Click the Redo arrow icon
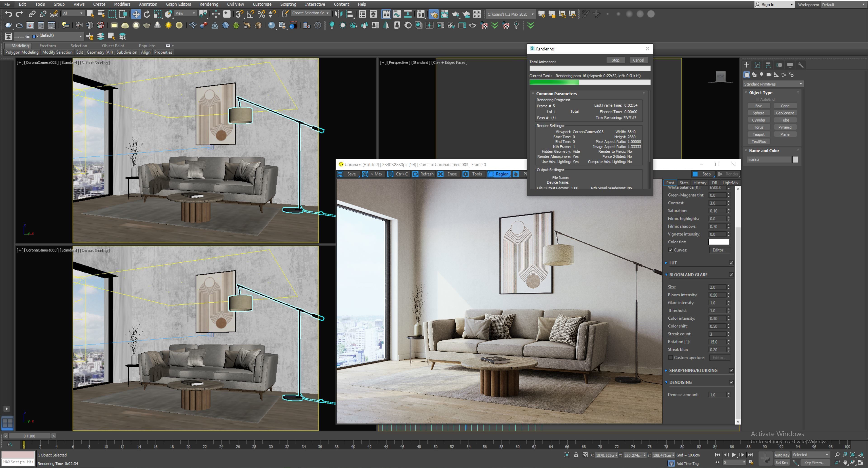 [x=19, y=14]
